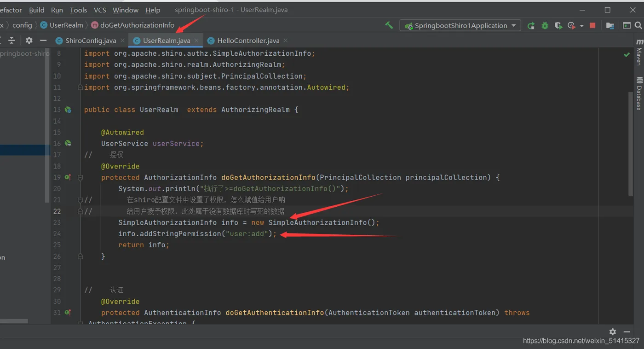This screenshot has width=644, height=349.
Task: Open the Database tool window
Action: (639, 93)
